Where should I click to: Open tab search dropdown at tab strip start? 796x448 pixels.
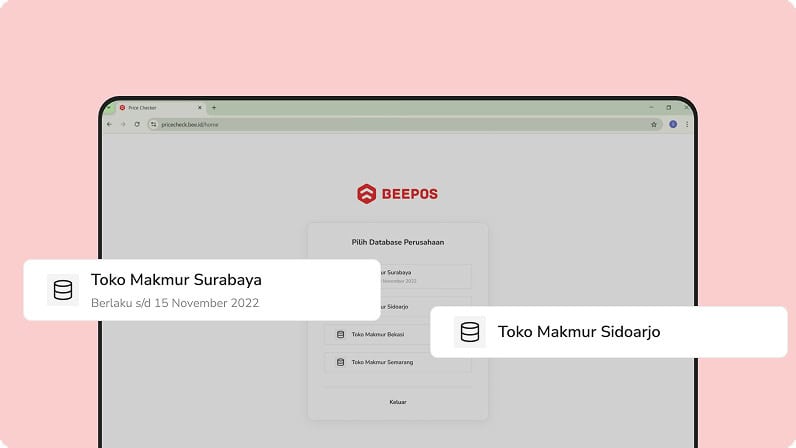(108, 108)
